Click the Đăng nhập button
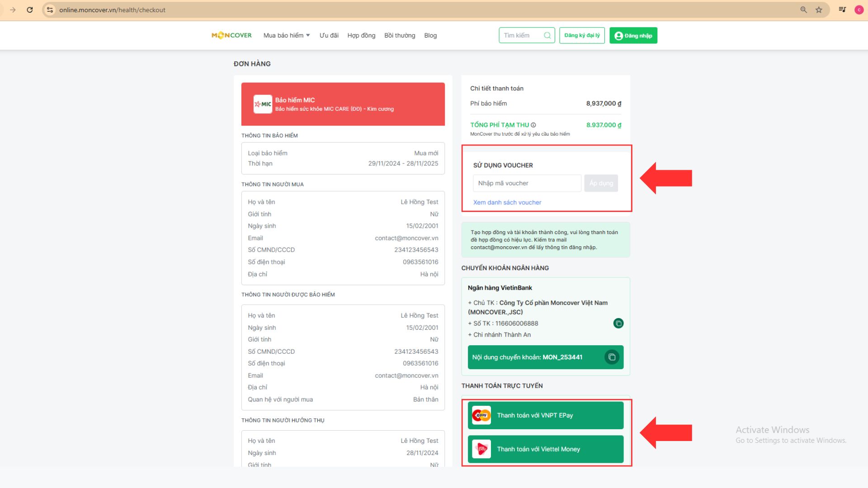This screenshot has height=488, width=868. click(633, 35)
